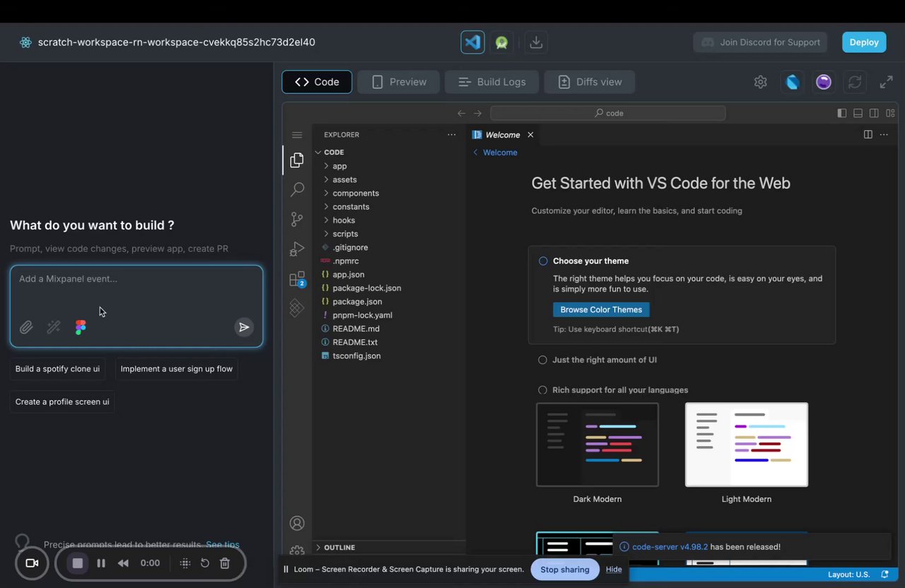Viewport: 905px width, 588px height.
Task: Expand workspace to fullscreen arrows icon
Action: click(x=886, y=82)
